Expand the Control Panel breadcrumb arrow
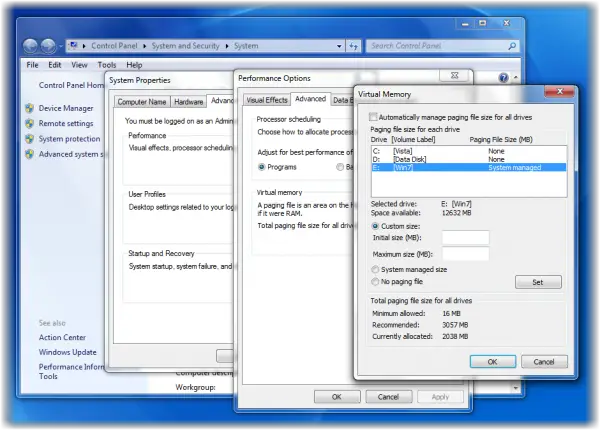600x430 pixels. tap(145, 46)
